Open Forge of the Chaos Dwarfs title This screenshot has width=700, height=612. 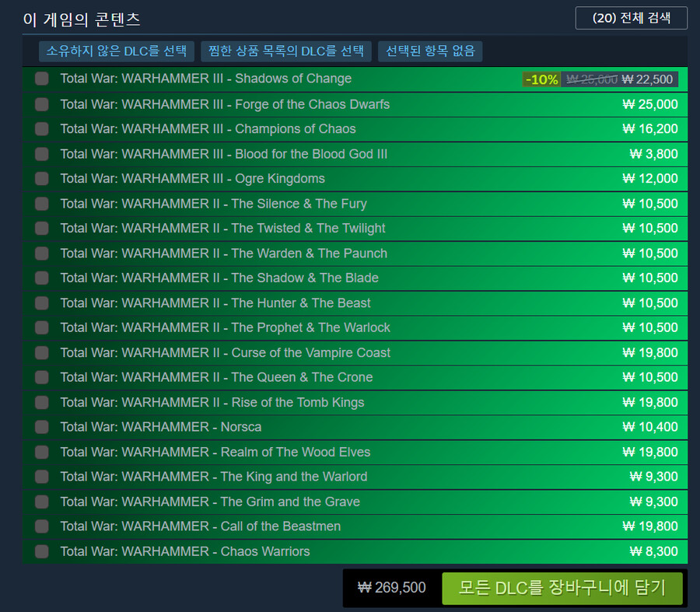225,104
